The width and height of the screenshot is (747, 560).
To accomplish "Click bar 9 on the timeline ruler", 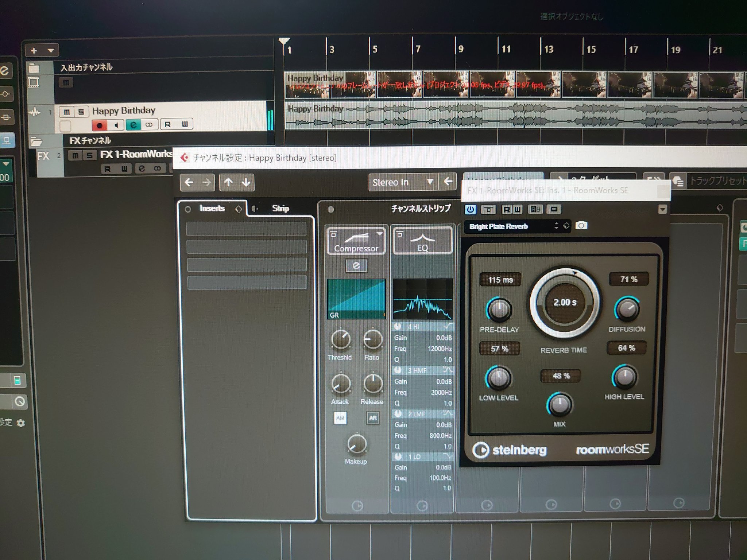I will click(461, 48).
